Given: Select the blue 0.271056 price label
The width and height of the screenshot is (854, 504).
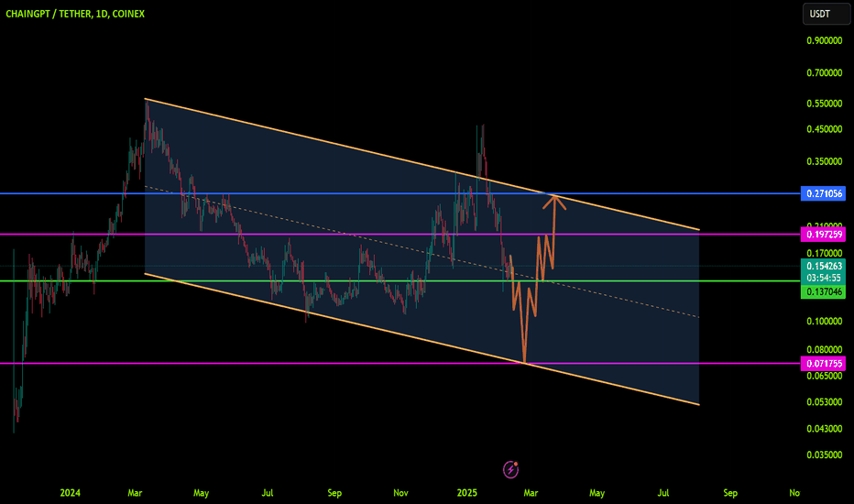Looking at the screenshot, I should coord(823,193).
